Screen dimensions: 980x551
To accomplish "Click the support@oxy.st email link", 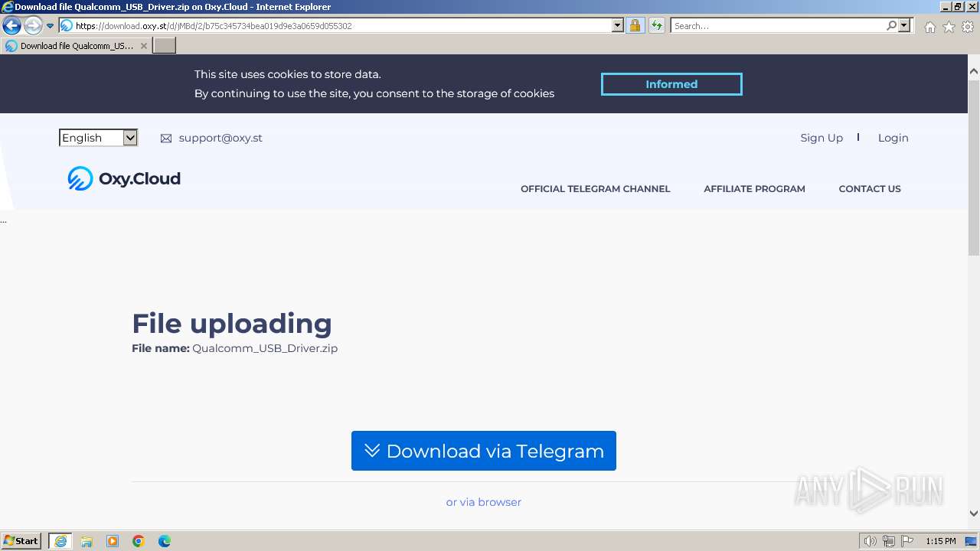I will [x=220, y=138].
